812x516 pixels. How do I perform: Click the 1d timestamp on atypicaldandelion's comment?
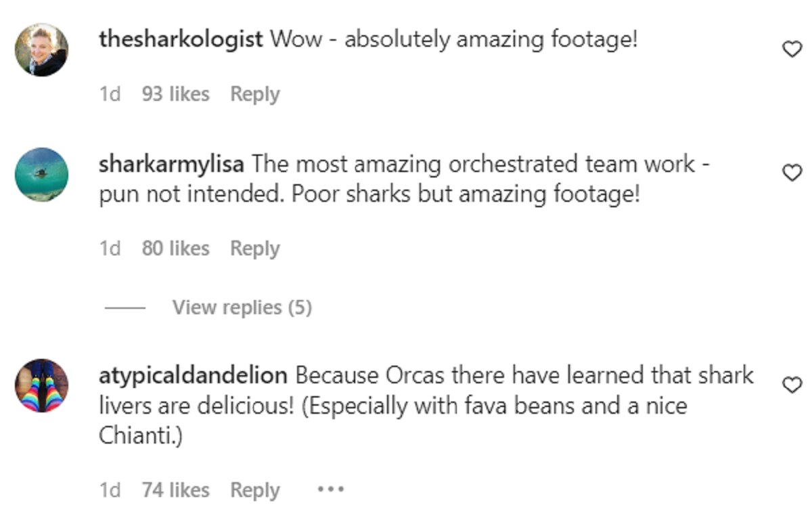point(110,490)
